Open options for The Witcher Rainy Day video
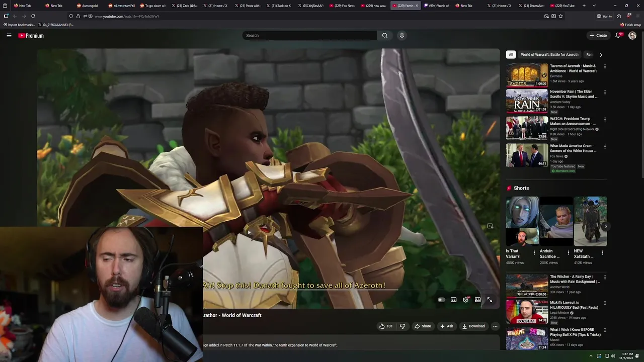 click(605, 277)
